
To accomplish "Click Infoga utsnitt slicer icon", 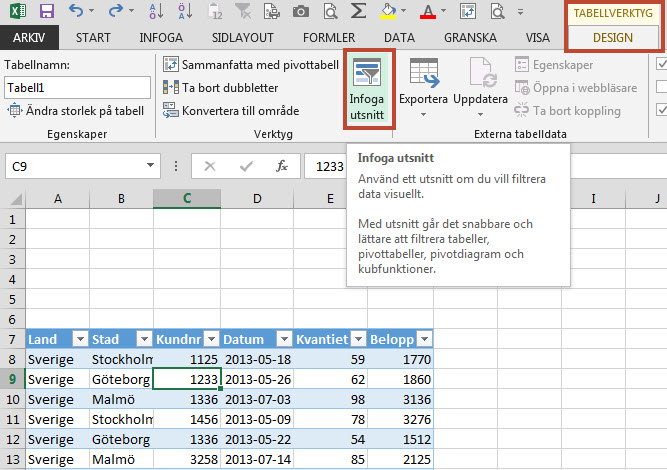I will [x=367, y=73].
